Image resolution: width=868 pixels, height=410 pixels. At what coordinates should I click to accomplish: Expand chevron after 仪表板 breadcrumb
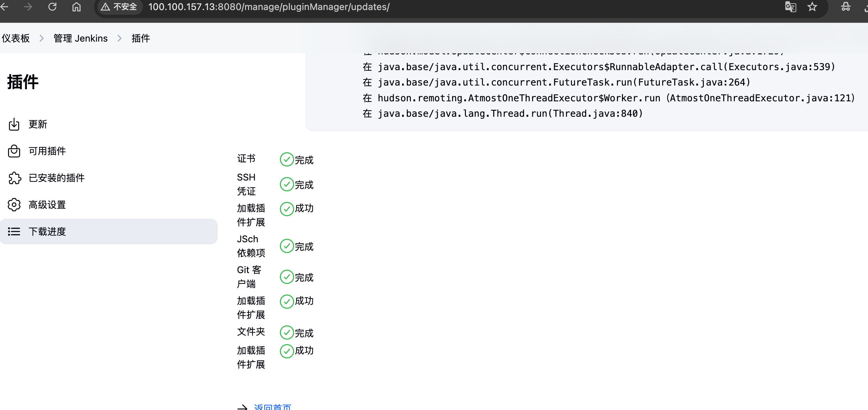41,38
